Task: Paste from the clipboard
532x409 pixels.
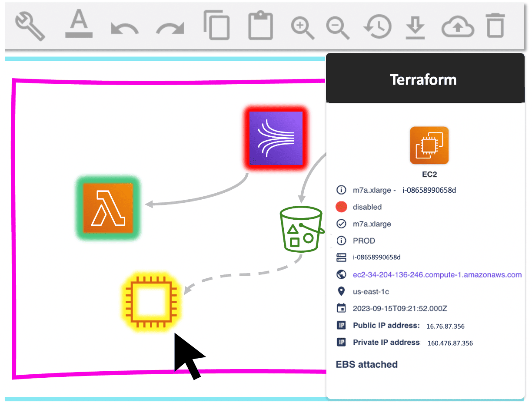Action: pos(261,25)
